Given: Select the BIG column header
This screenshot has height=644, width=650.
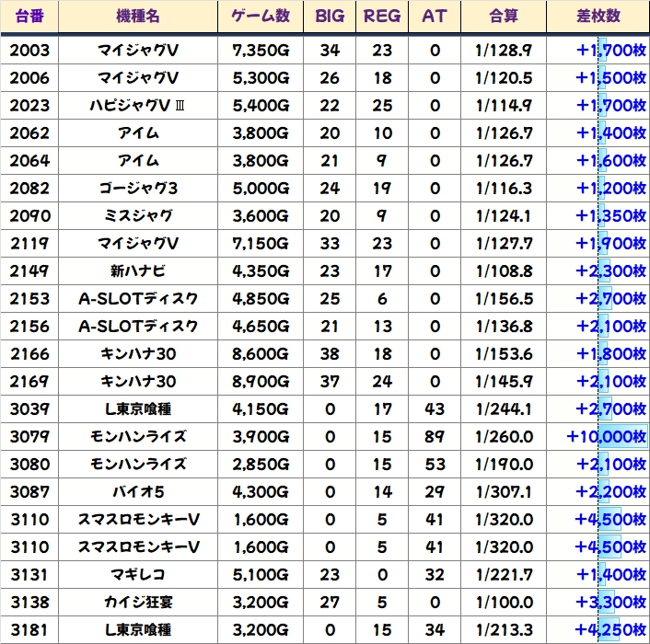Looking at the screenshot, I should pos(330,17).
